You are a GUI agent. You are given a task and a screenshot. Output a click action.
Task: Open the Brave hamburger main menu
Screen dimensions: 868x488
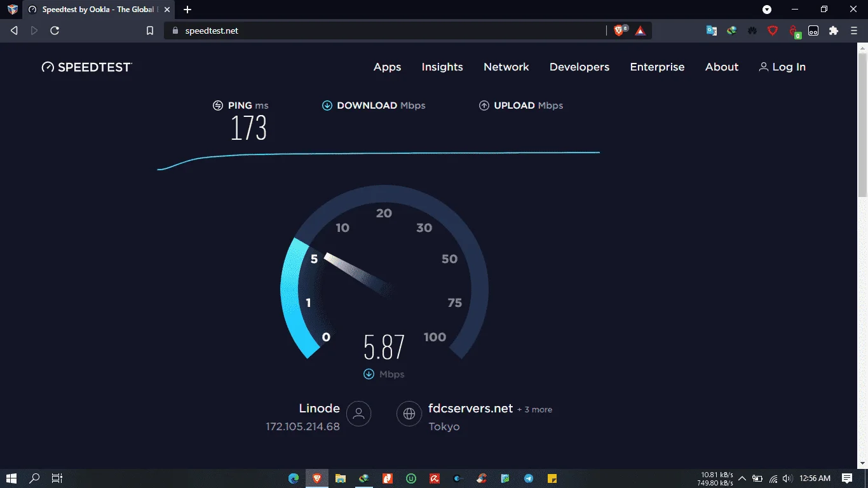click(854, 30)
